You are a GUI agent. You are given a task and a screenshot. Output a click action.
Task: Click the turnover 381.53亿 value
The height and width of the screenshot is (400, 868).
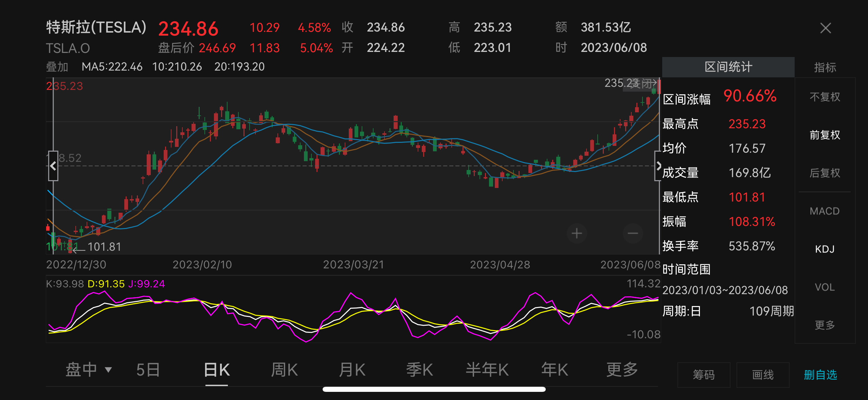tap(606, 27)
